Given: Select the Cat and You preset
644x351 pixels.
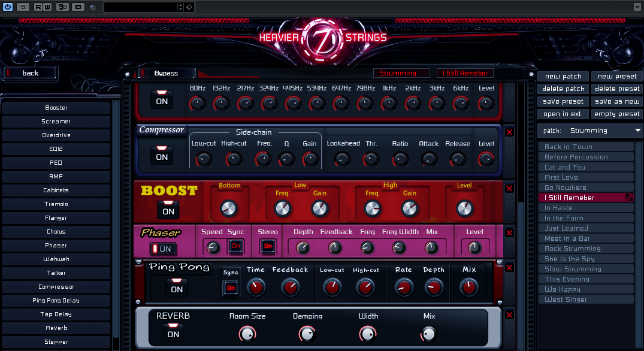Looking at the screenshot, I should [x=586, y=167].
